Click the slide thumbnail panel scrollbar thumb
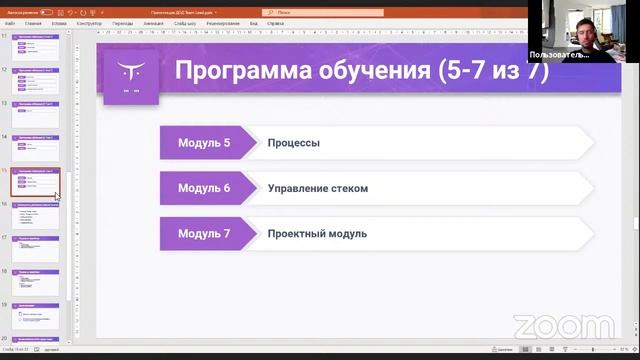The height and width of the screenshot is (360, 640). [x=69, y=236]
